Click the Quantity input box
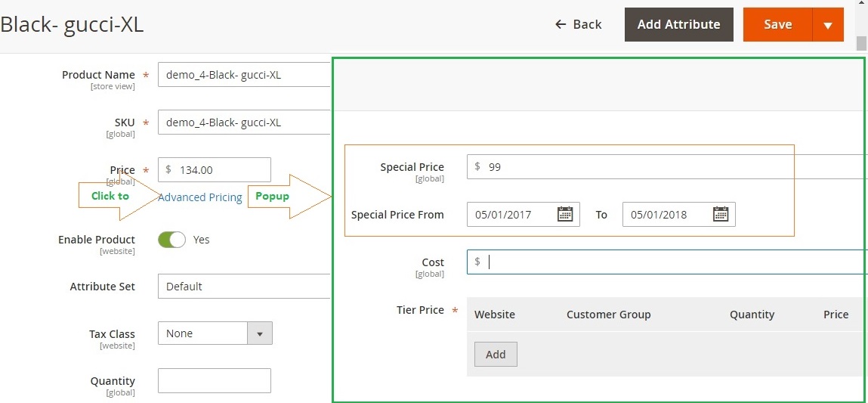 (x=214, y=381)
